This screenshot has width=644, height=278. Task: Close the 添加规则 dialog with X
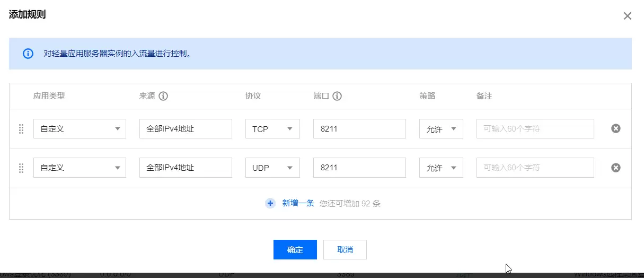click(x=628, y=16)
